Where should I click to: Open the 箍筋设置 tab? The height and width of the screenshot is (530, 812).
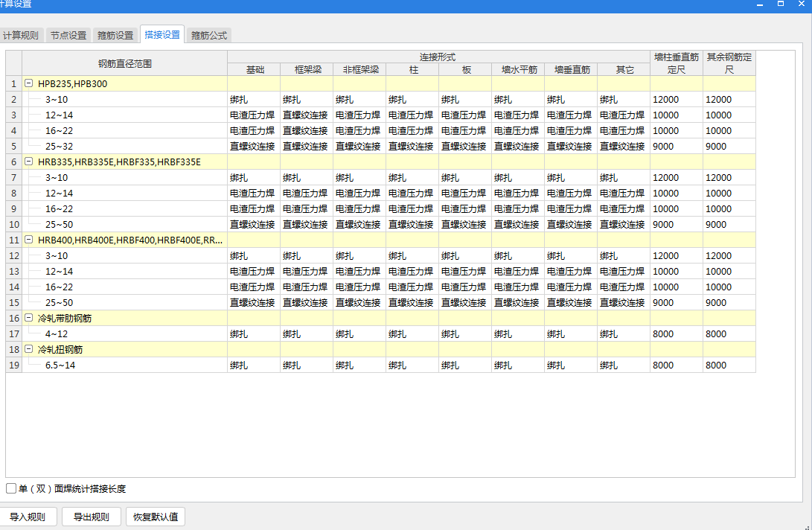(115, 35)
